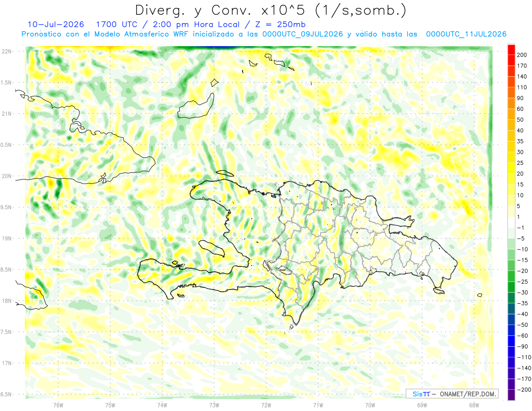532x411 pixels.
Task: Click the '69W' longitude label
Action: point(422,405)
